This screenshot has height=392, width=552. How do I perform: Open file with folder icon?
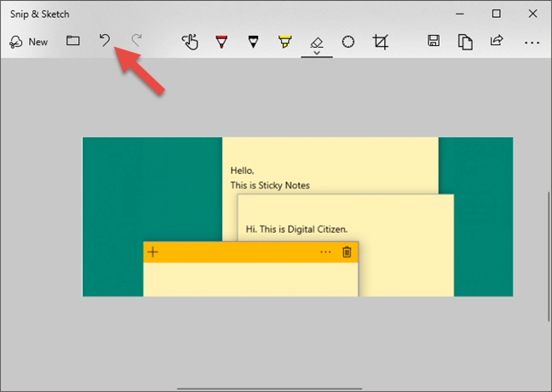coord(73,41)
